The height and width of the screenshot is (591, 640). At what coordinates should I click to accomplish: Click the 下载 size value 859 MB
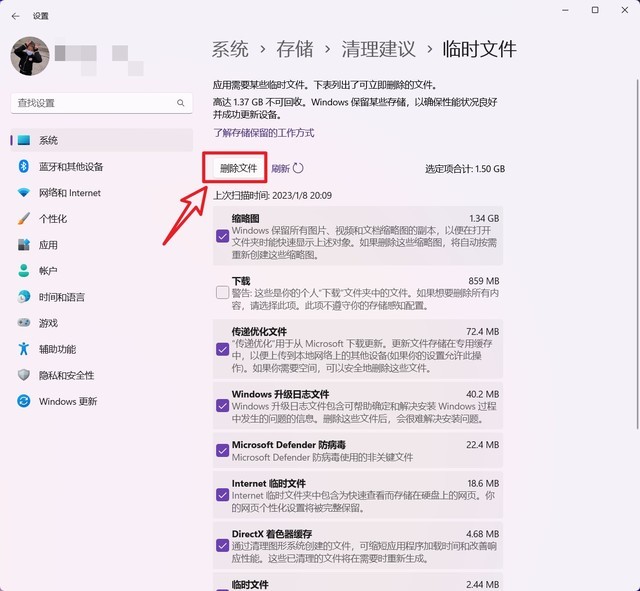point(484,281)
